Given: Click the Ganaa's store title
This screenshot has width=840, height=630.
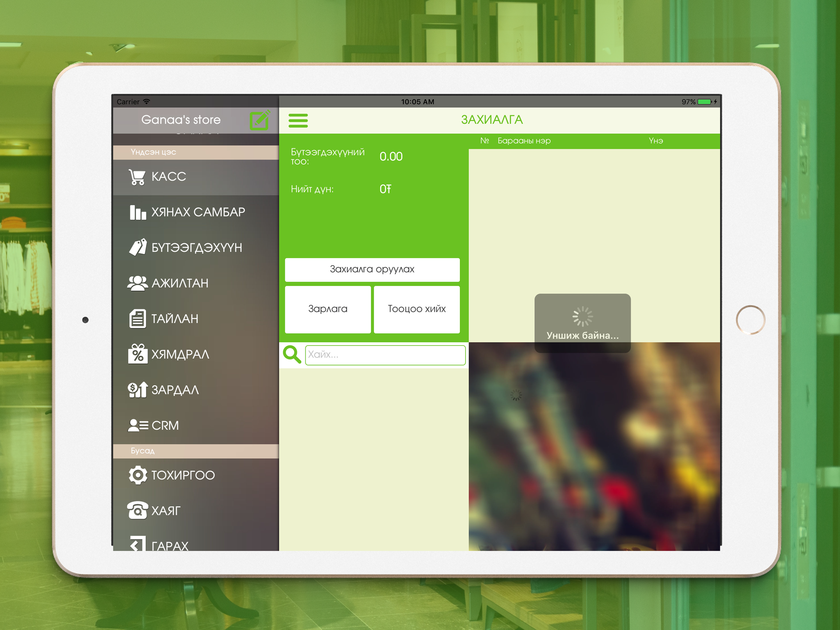Looking at the screenshot, I should [181, 120].
